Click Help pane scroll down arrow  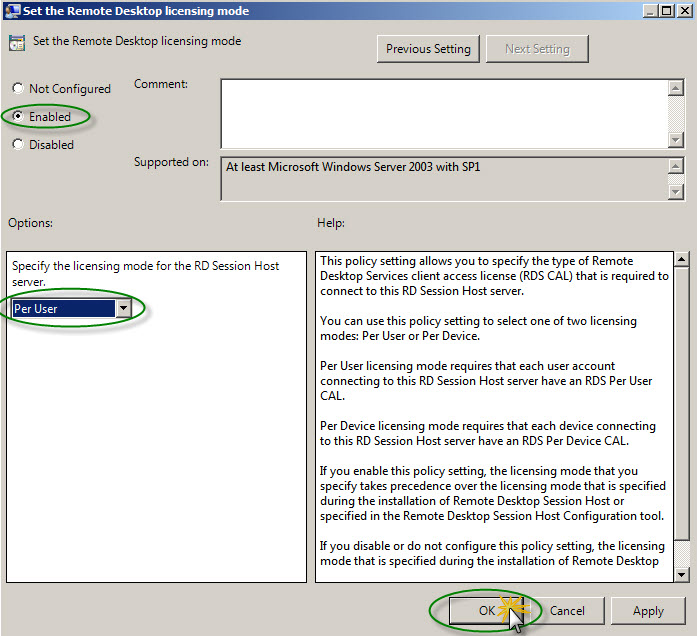point(682,574)
